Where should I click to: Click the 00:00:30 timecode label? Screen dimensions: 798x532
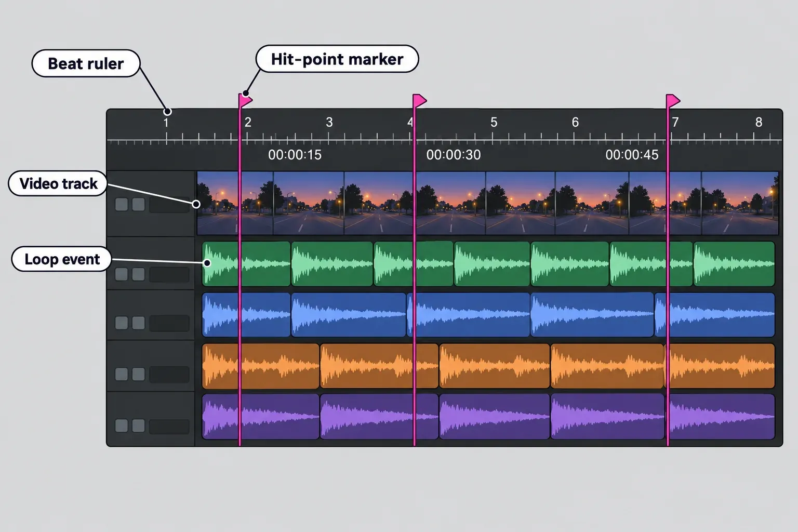point(454,155)
